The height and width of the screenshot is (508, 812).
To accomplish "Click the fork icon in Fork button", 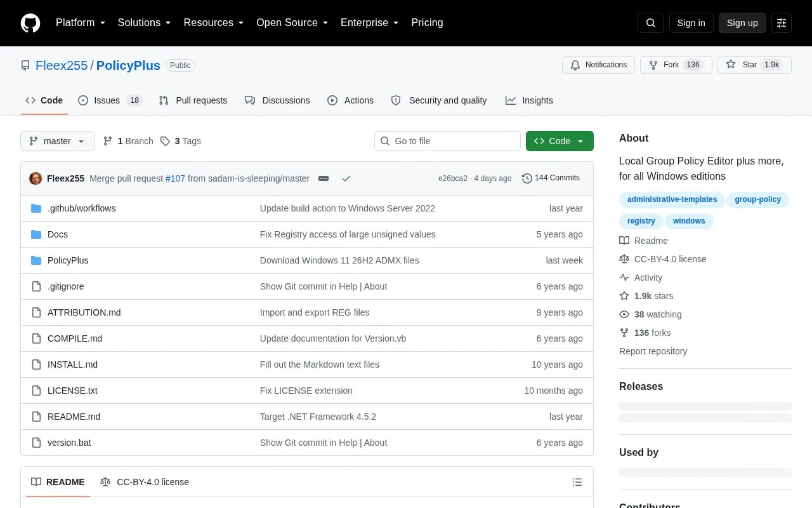I will [653, 65].
